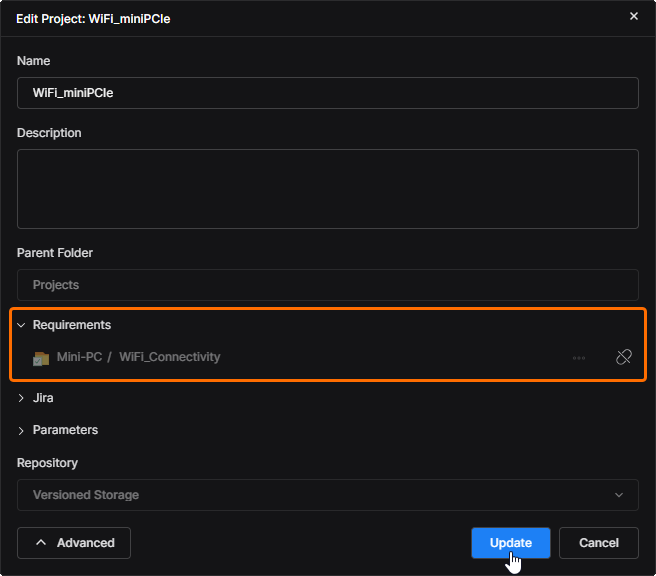The height and width of the screenshot is (576, 656).
Task: Click the requirement folder icon
Action: [41, 358]
